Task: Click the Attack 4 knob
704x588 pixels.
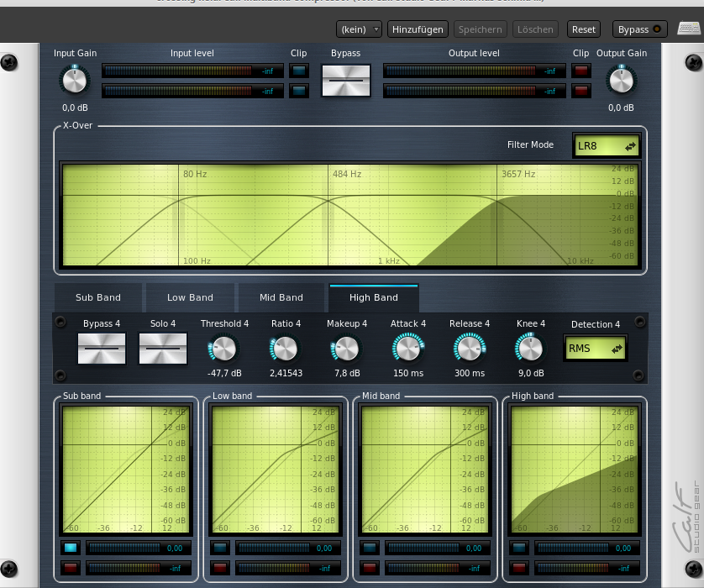Action: (408, 349)
